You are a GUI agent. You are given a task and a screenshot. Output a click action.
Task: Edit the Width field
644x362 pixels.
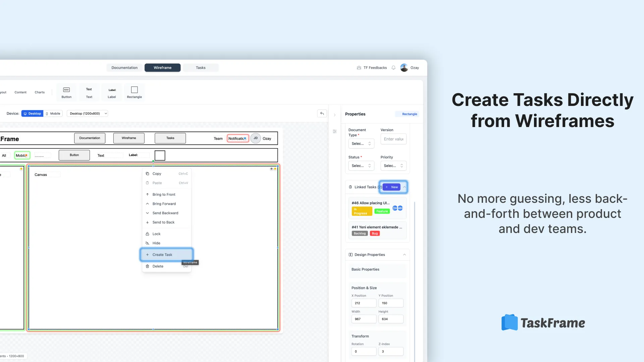pos(364,319)
